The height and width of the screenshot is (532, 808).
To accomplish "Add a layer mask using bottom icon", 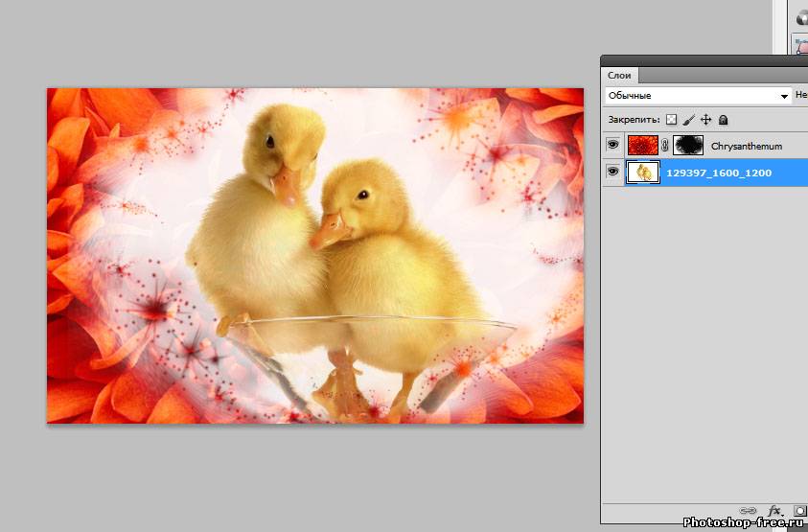I will click(x=800, y=511).
